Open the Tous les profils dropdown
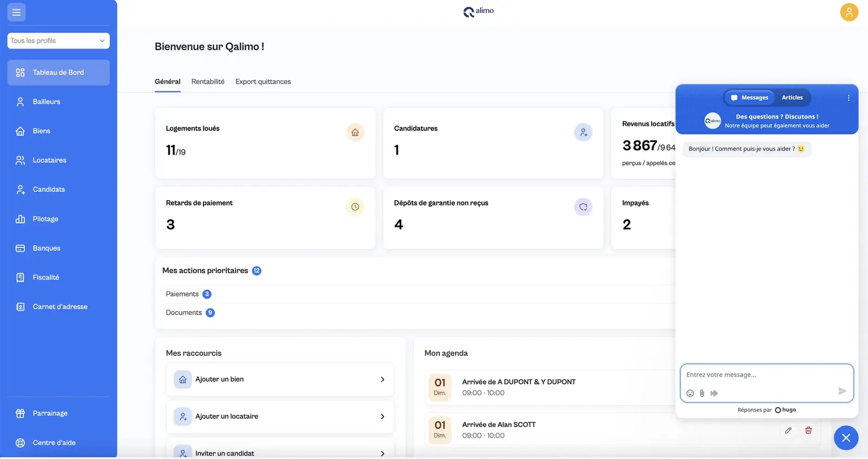This screenshot has width=868, height=459. (x=59, y=41)
